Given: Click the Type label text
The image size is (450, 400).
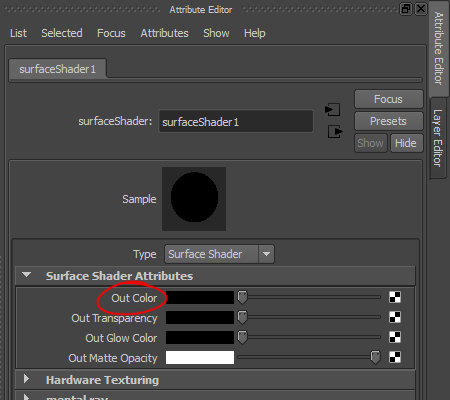Looking at the screenshot, I should [x=145, y=254].
